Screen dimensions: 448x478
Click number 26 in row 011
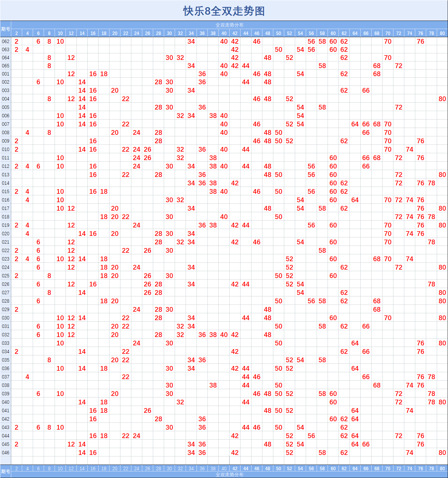[148, 158]
